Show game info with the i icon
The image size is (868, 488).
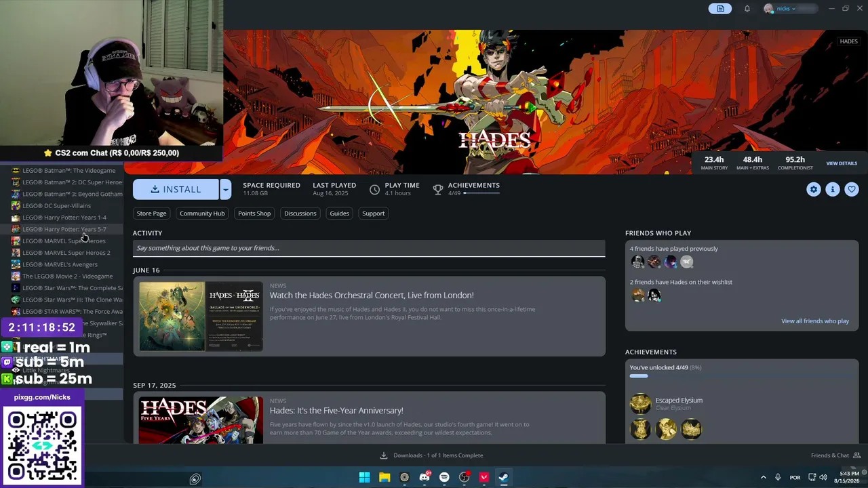[x=833, y=190]
